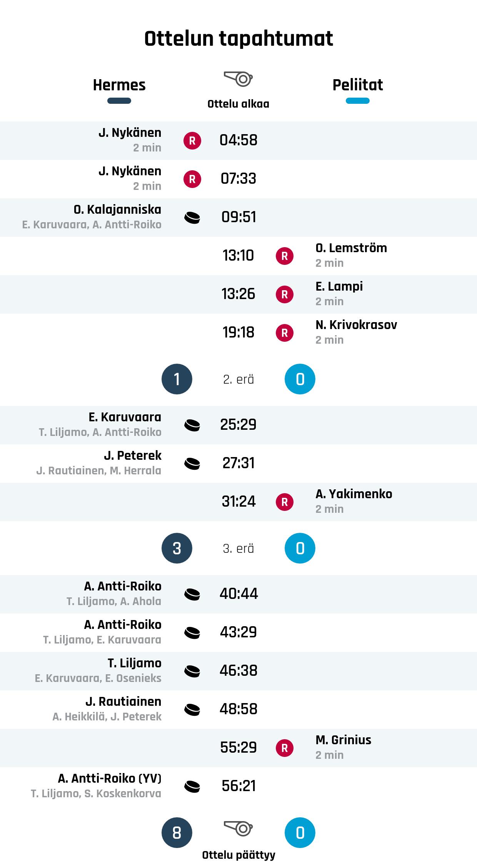Click the penalty icon at 04:58
Viewport: 477px width, 868px height.
coord(192,141)
